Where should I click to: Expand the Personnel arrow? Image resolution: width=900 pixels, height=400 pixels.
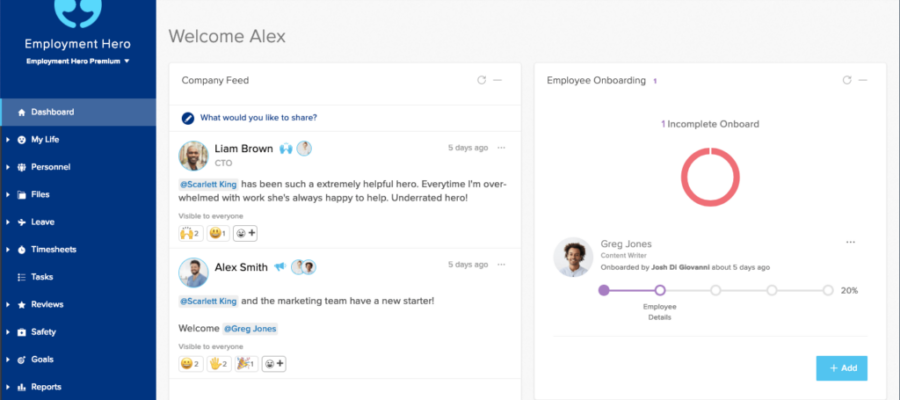(8, 167)
